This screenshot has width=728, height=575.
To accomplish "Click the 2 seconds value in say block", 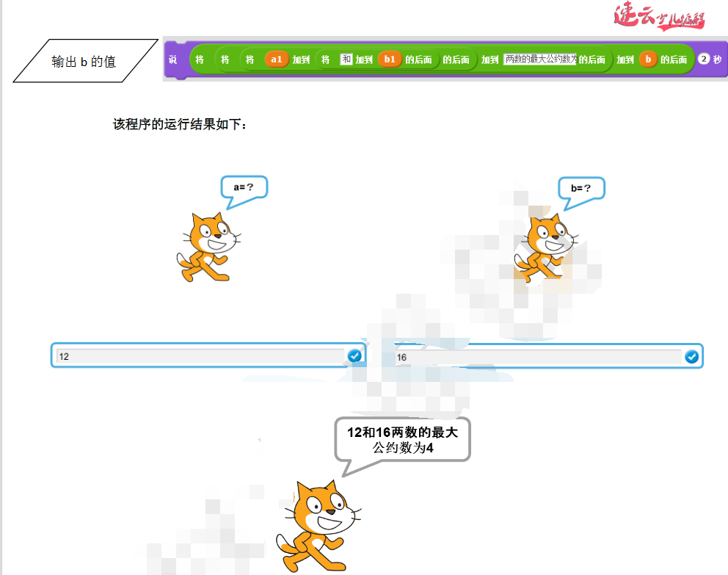I will point(703,59).
